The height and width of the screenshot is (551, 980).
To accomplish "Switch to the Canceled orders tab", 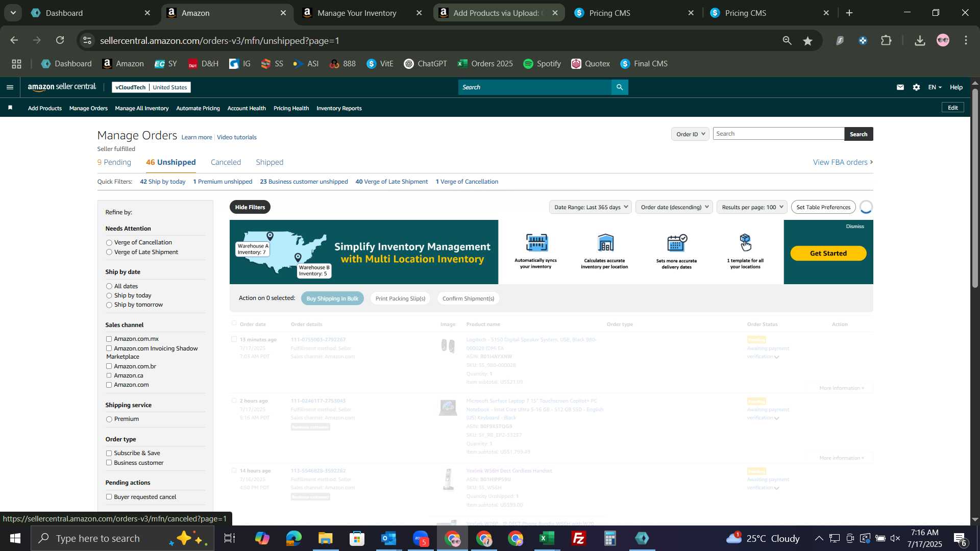I will click(226, 162).
